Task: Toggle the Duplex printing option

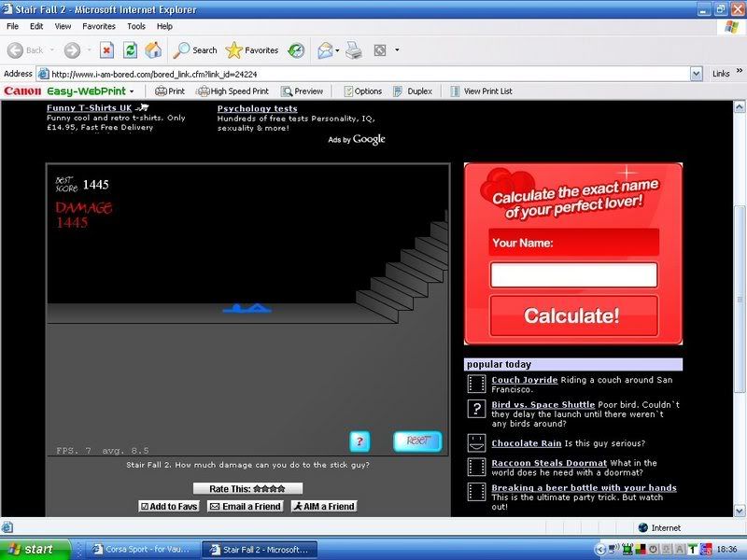Action: (x=412, y=91)
